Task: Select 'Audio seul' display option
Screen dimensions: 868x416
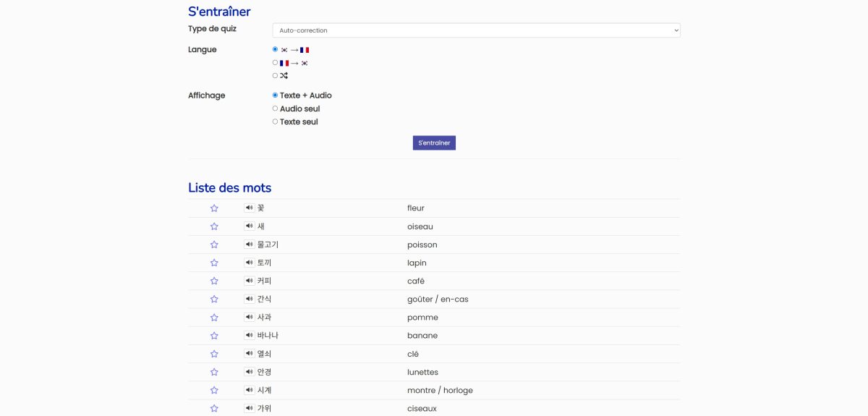Action: pos(275,109)
